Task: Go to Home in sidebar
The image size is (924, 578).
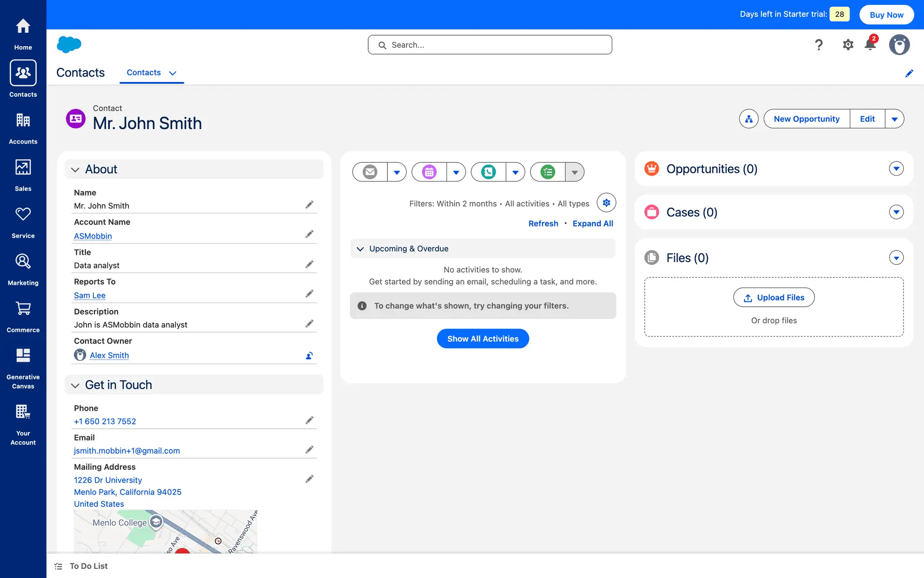Action: point(23,33)
